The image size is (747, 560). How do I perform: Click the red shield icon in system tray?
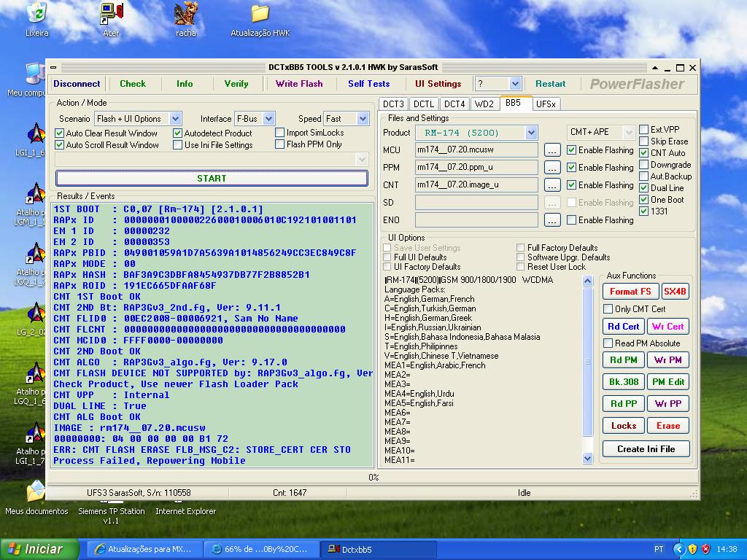(x=705, y=549)
